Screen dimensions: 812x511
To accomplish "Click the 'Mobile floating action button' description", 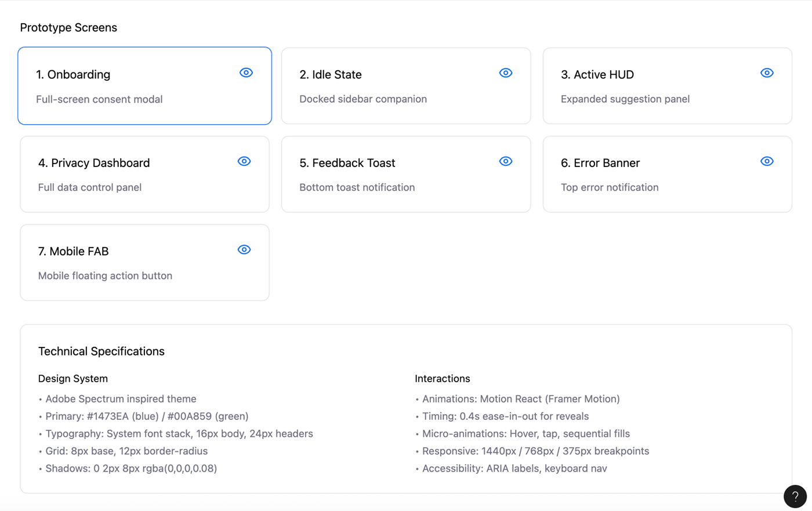I will tap(105, 276).
